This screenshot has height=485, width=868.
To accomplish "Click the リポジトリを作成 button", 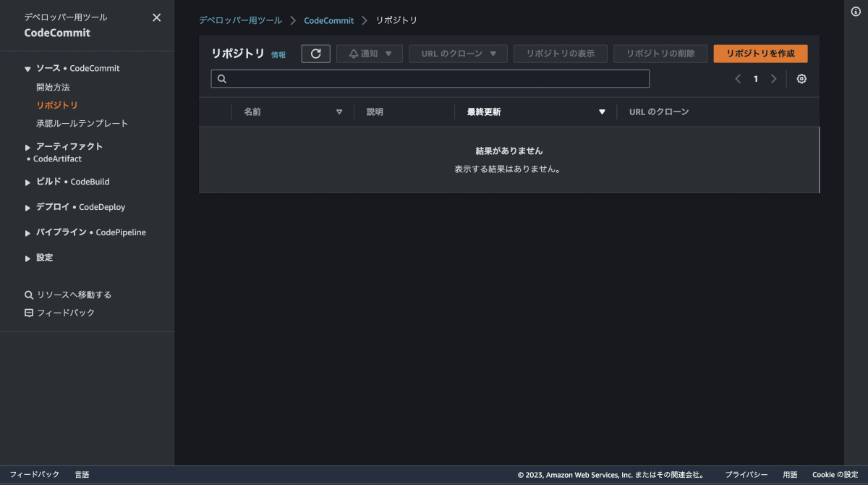I will click(760, 54).
